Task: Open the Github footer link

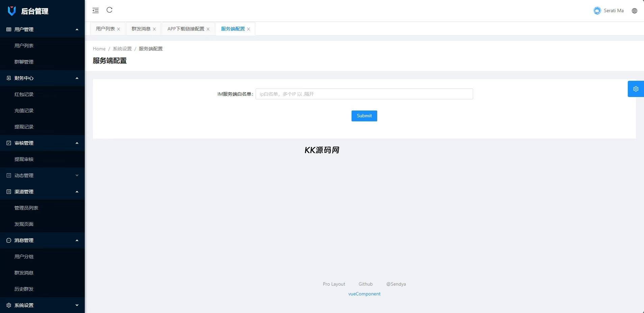Action: pos(365,284)
